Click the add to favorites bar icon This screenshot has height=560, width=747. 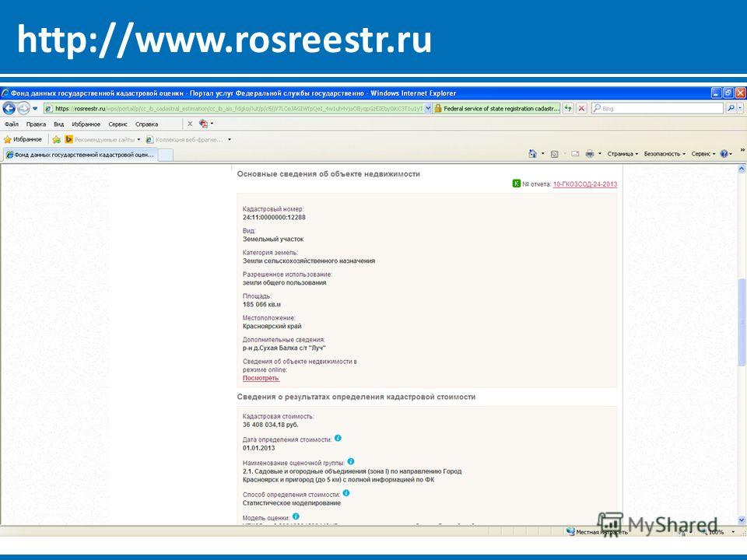56,139
